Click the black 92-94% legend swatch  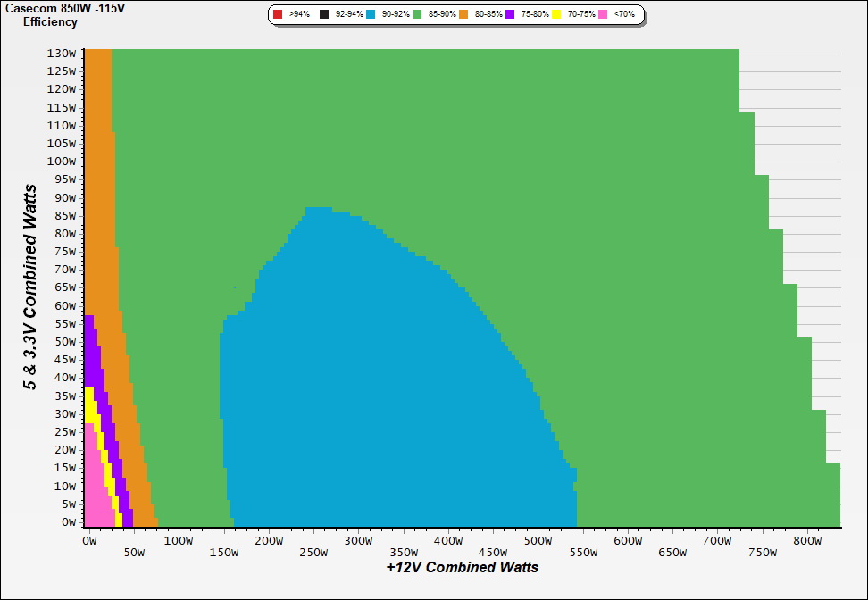pyautogui.click(x=325, y=14)
